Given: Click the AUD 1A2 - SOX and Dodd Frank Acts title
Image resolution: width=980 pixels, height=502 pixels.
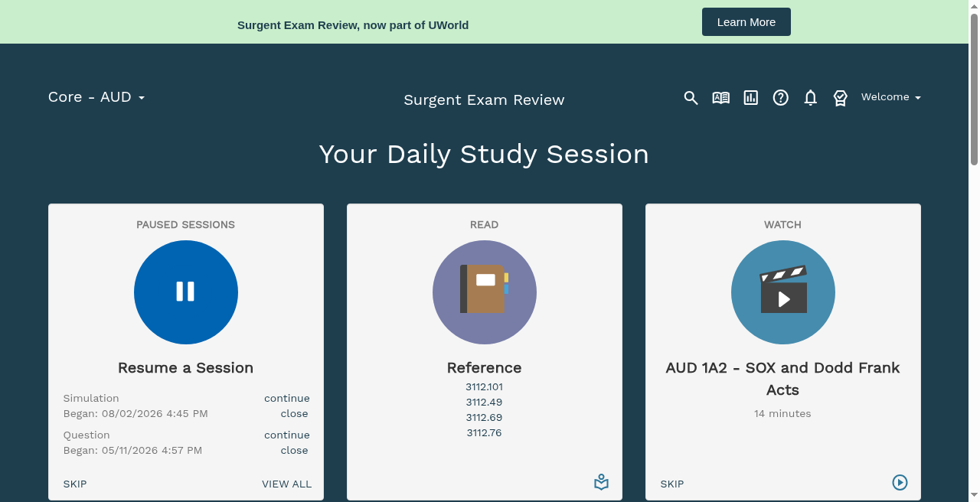Looking at the screenshot, I should coord(782,379).
